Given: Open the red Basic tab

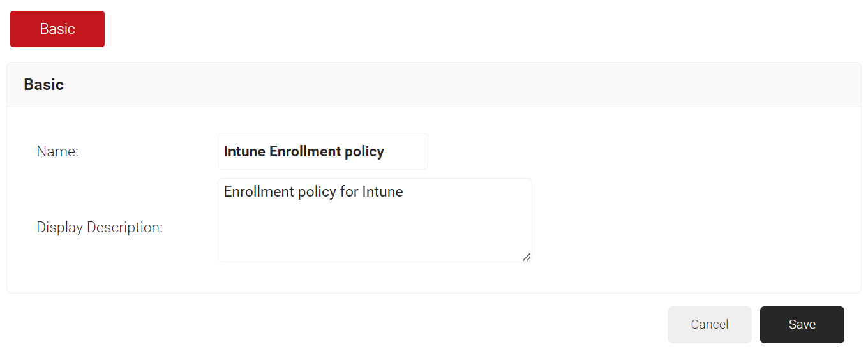Looking at the screenshot, I should [57, 29].
